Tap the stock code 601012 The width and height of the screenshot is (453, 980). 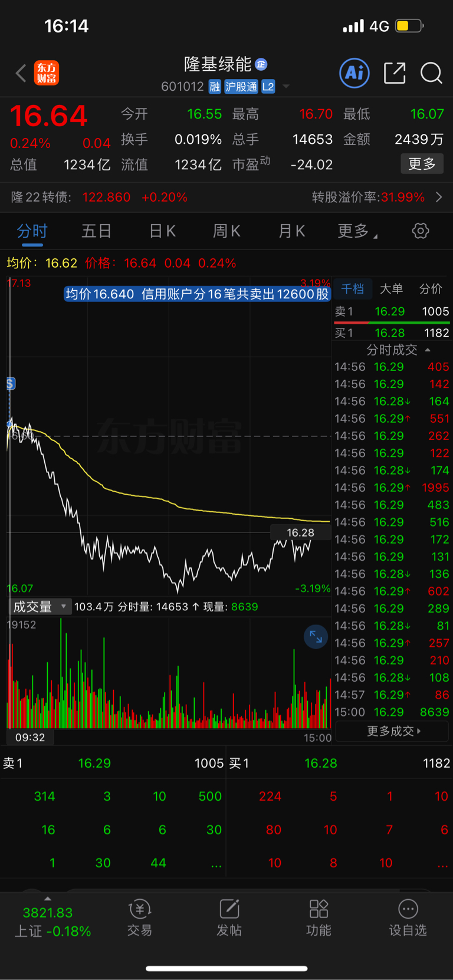tap(182, 87)
